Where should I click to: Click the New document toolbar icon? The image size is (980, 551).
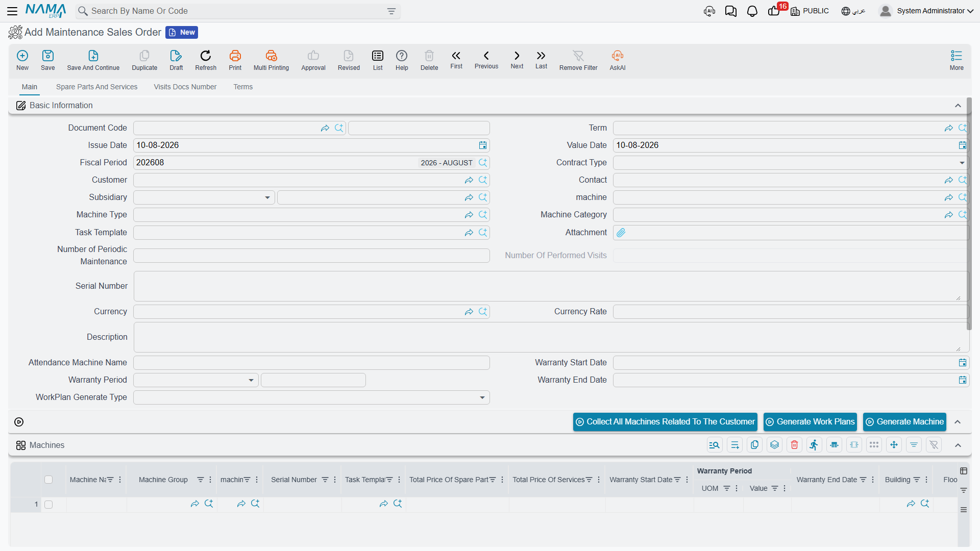pos(22,60)
